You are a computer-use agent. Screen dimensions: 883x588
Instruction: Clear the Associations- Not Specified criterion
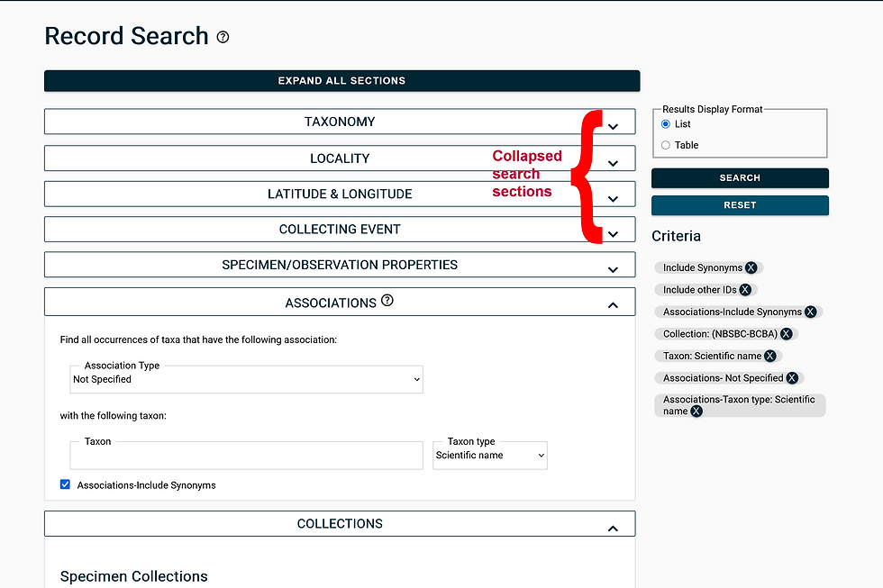[x=792, y=377]
